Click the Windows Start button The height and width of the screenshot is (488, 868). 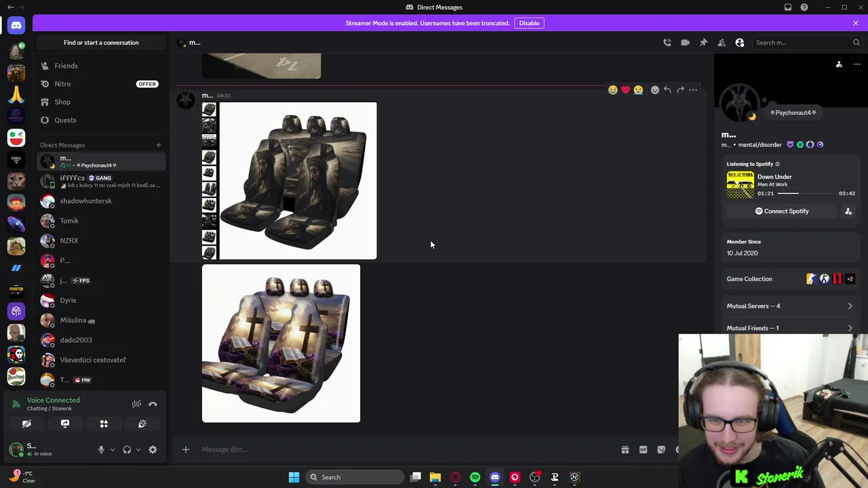pos(294,477)
